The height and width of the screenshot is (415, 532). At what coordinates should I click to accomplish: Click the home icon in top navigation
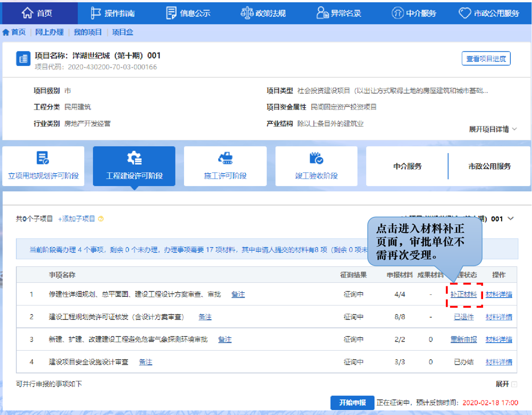click(27, 13)
